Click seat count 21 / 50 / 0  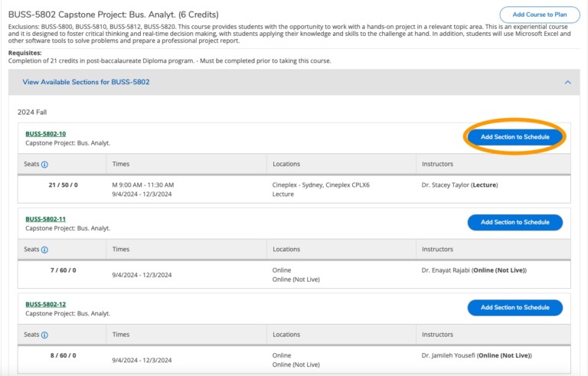[x=63, y=185]
